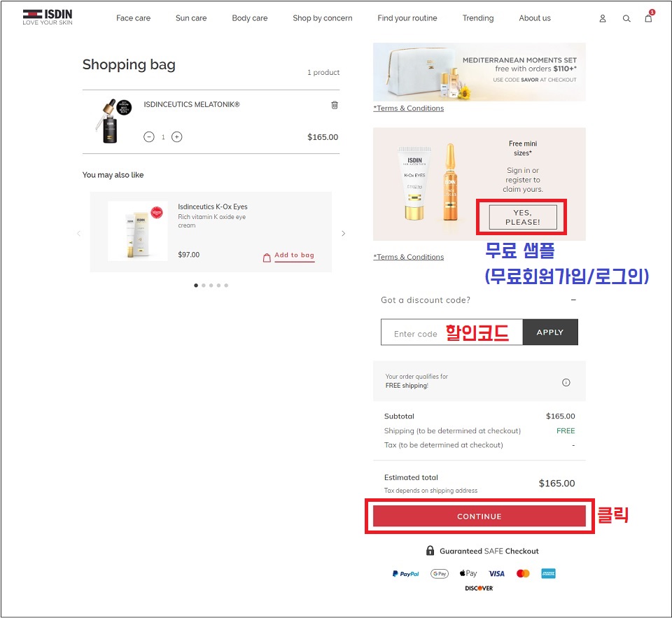Image resolution: width=672 pixels, height=618 pixels.
Task: Click the Discover logo
Action: (479, 589)
